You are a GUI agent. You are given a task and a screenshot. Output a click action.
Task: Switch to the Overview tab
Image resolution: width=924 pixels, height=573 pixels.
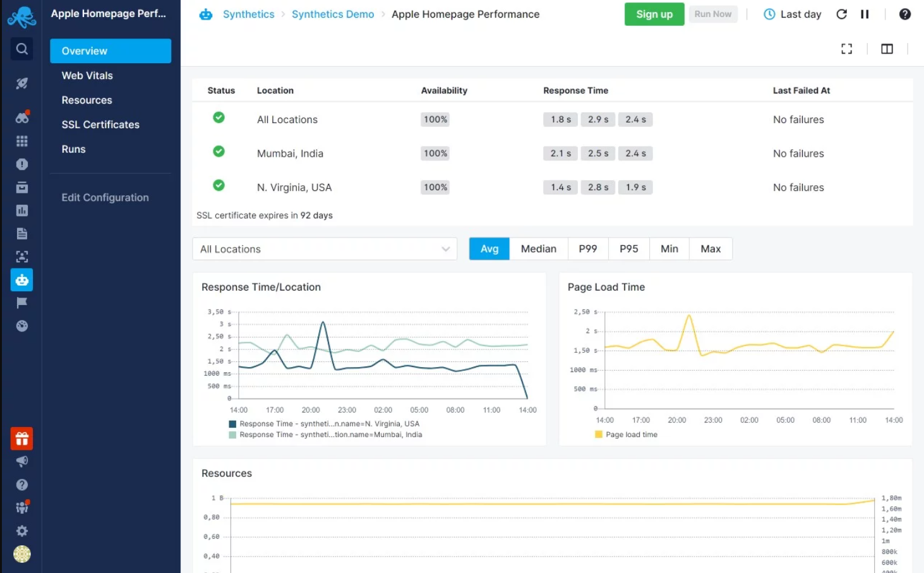[111, 51]
